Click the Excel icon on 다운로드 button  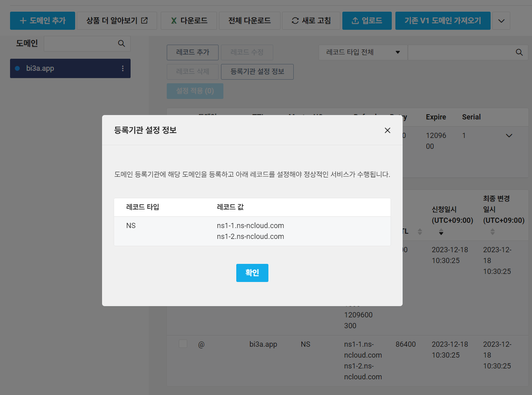pyautogui.click(x=173, y=21)
